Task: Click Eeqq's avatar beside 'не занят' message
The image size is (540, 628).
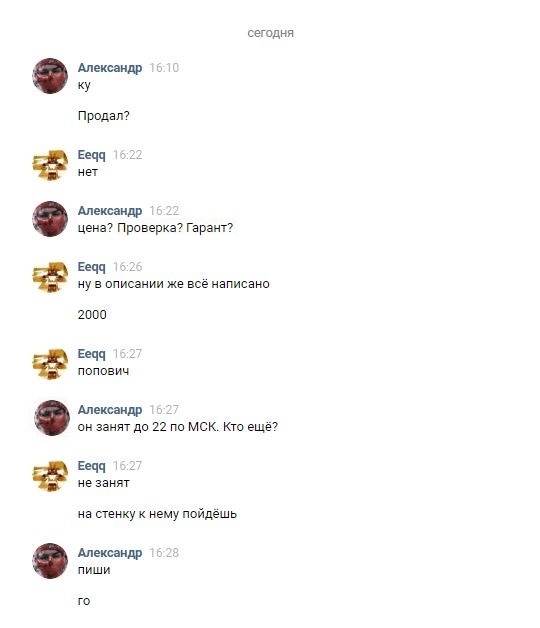Action: pyautogui.click(x=50, y=476)
